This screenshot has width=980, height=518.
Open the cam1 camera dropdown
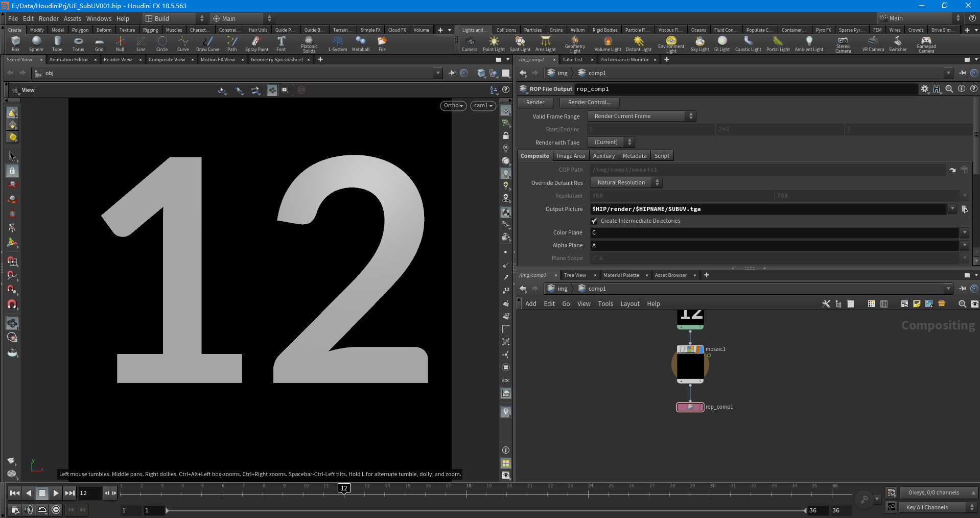(483, 106)
